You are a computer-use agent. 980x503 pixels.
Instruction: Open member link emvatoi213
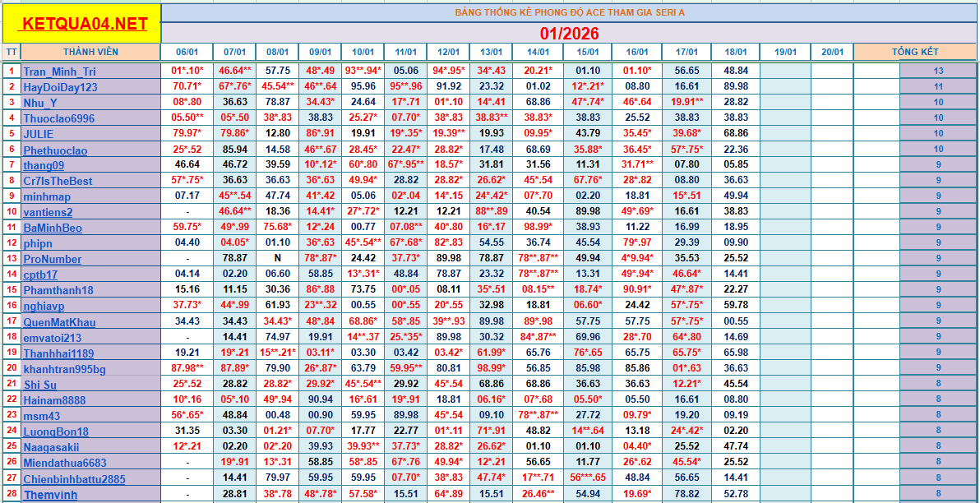(53, 338)
